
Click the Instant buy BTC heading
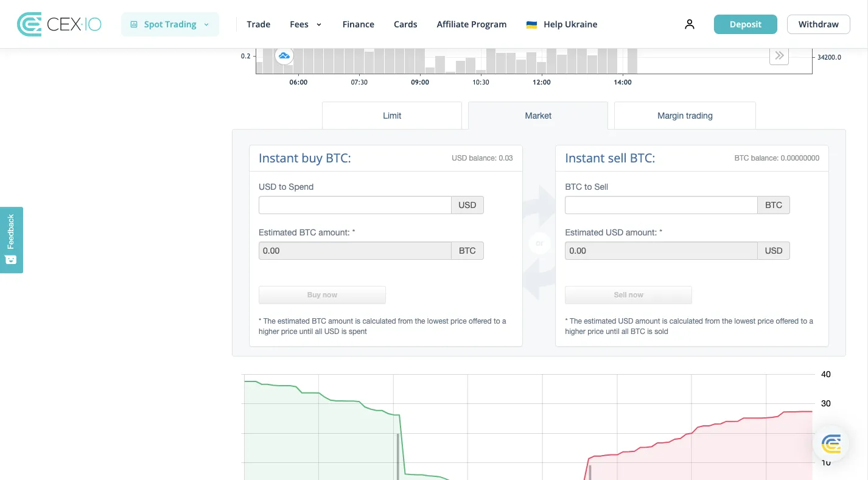pyautogui.click(x=305, y=158)
